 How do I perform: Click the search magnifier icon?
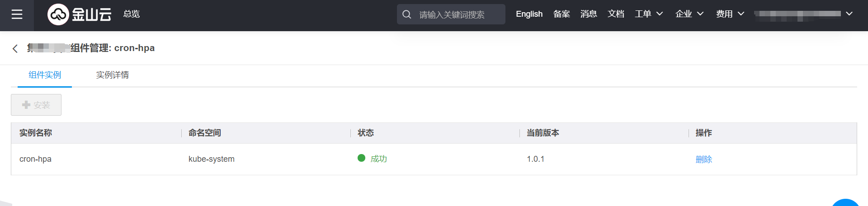coord(407,14)
